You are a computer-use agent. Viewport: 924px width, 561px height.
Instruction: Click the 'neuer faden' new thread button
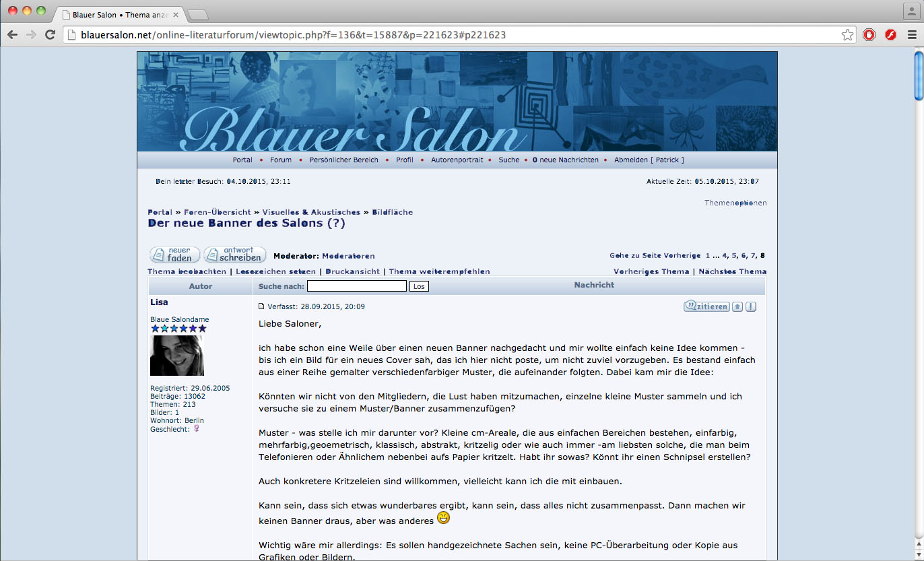[174, 255]
